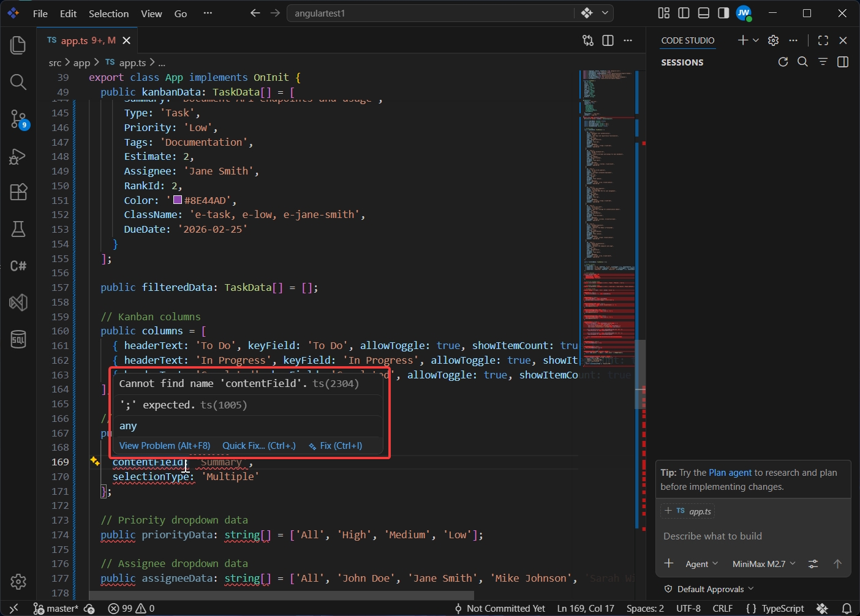Click View Problem (Alt+F8) link
860x616 pixels.
point(165,446)
